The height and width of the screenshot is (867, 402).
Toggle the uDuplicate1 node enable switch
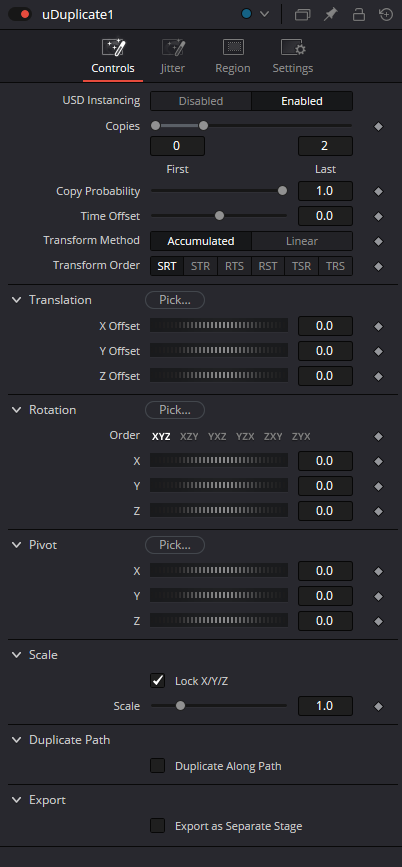19,15
